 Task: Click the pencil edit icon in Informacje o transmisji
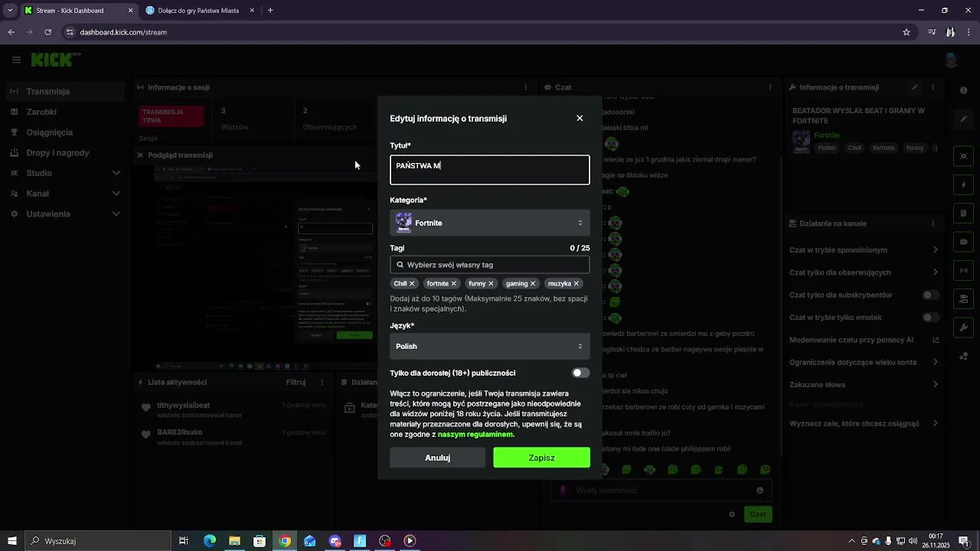[x=915, y=88]
